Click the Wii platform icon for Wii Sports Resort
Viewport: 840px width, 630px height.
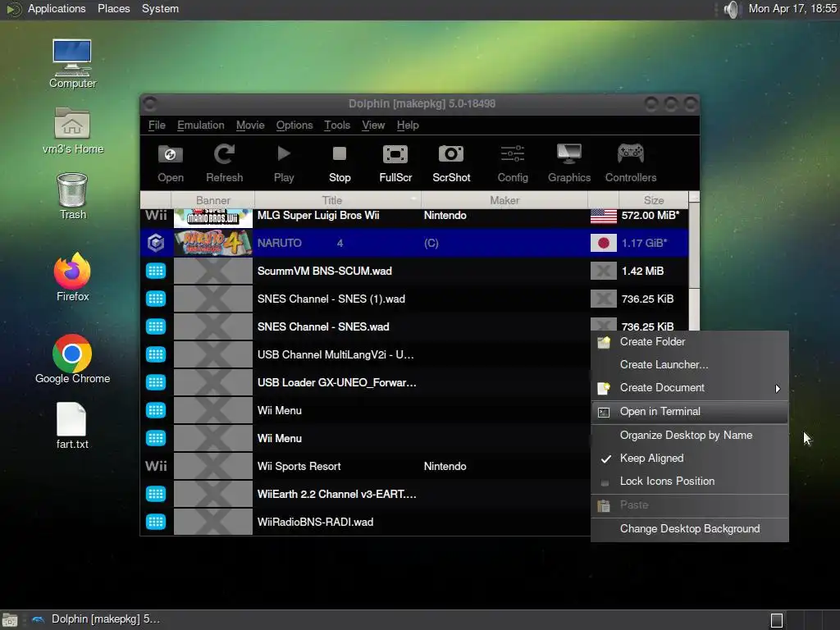(156, 466)
